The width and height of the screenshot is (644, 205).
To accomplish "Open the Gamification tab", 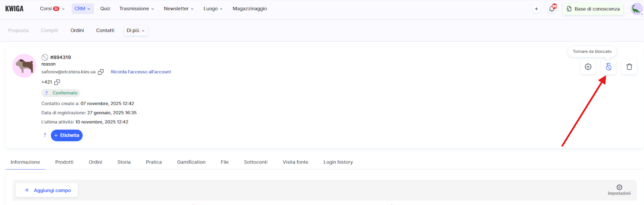I will click(x=191, y=162).
